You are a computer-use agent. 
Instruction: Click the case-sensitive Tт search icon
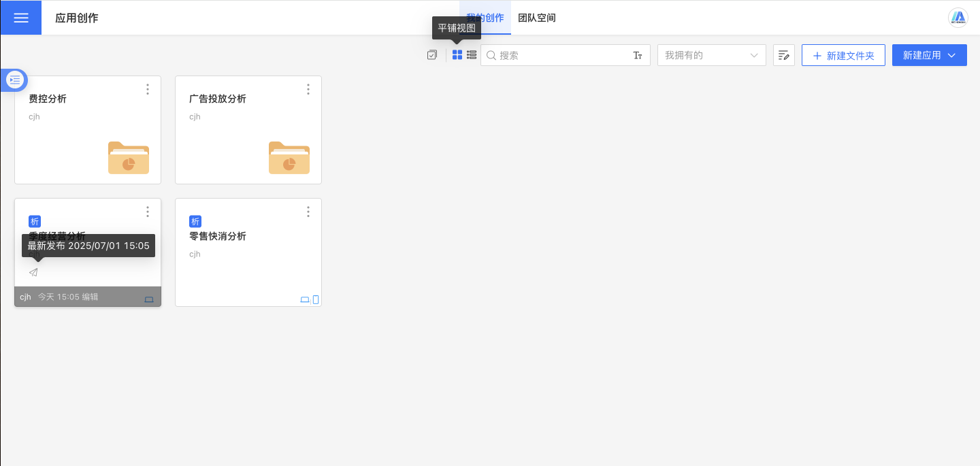[x=638, y=56]
